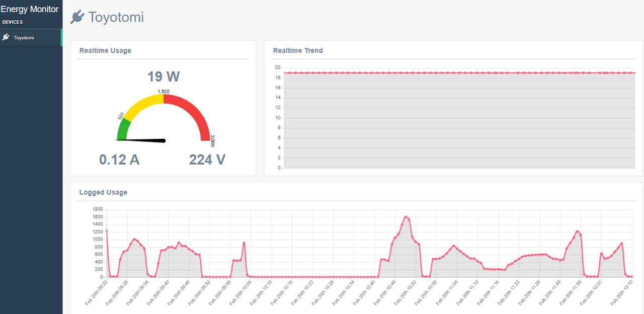The height and width of the screenshot is (314, 644).
Task: Click the Toyotomi page heading text
Action: point(116,17)
